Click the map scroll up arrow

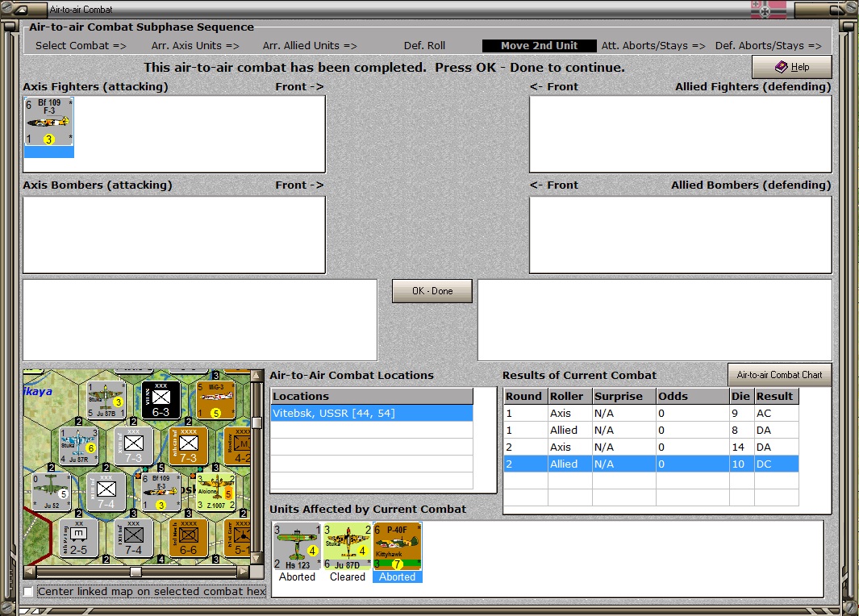coord(256,376)
